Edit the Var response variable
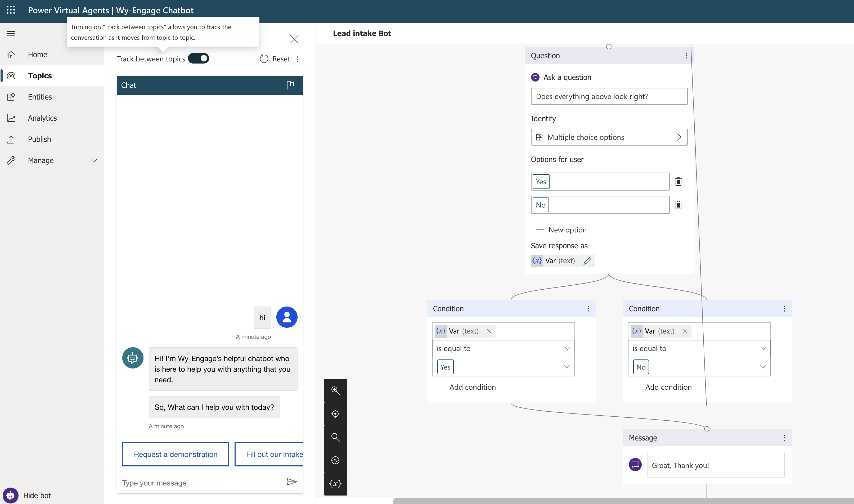854x504 pixels. 587,261
